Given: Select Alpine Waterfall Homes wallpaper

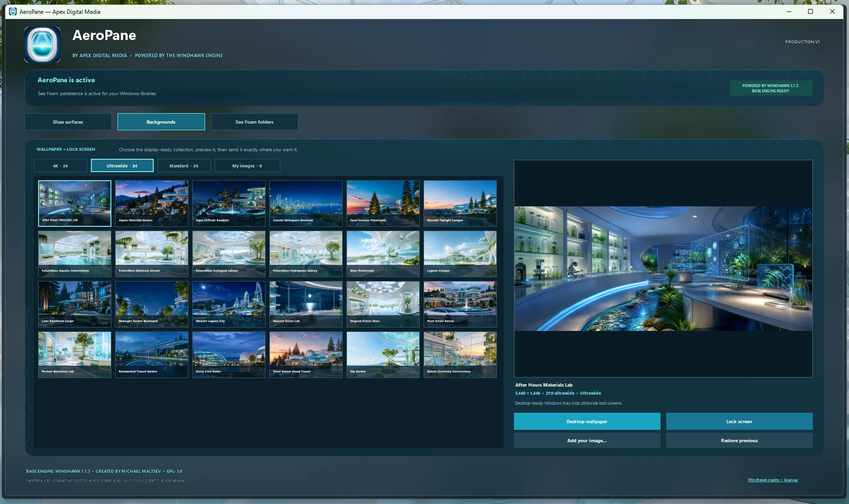Looking at the screenshot, I should click(152, 203).
